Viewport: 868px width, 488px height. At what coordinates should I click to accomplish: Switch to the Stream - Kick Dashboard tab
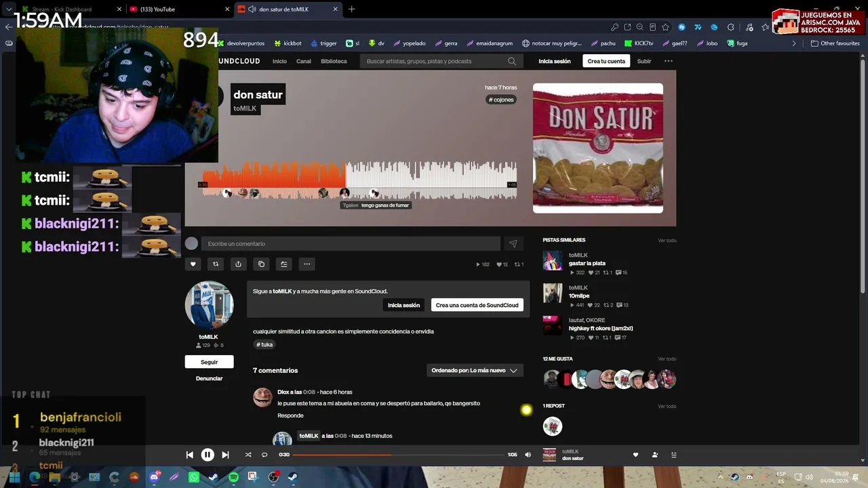[x=71, y=9]
